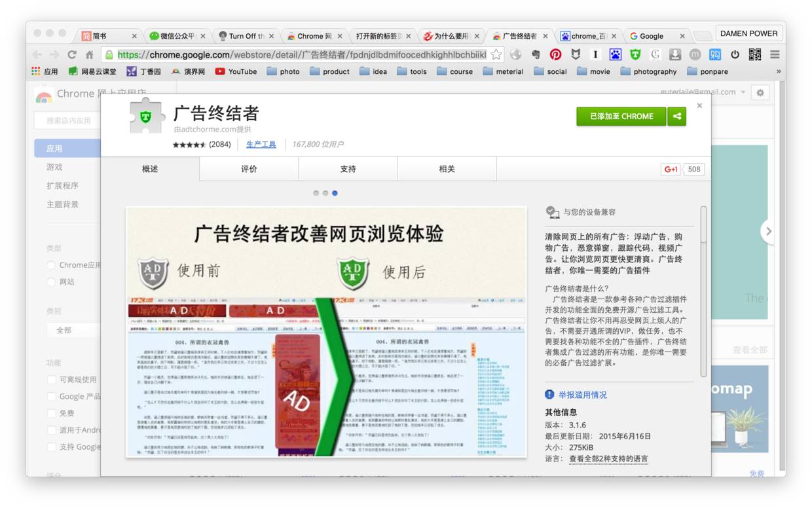This screenshot has height=508, width=812.
Task: Open the social bookmarks folder
Action: (x=550, y=71)
